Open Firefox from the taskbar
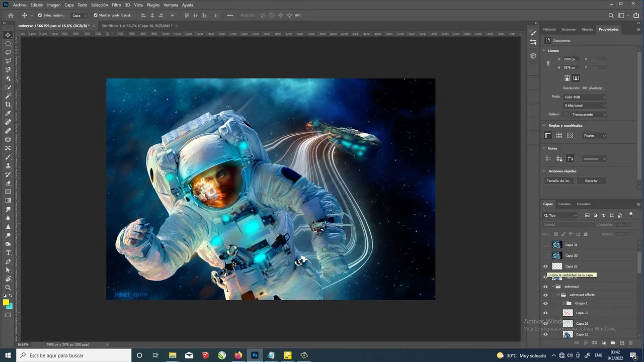 [238, 355]
